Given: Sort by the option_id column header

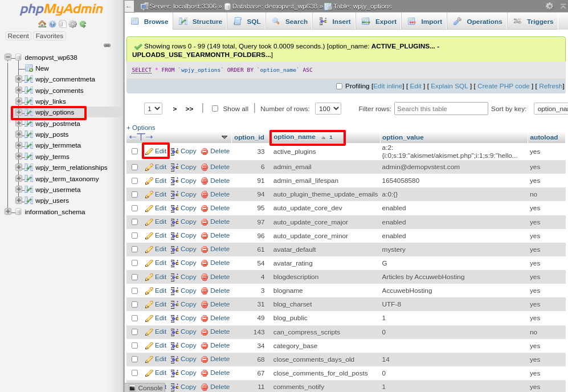Looking at the screenshot, I should [249, 137].
